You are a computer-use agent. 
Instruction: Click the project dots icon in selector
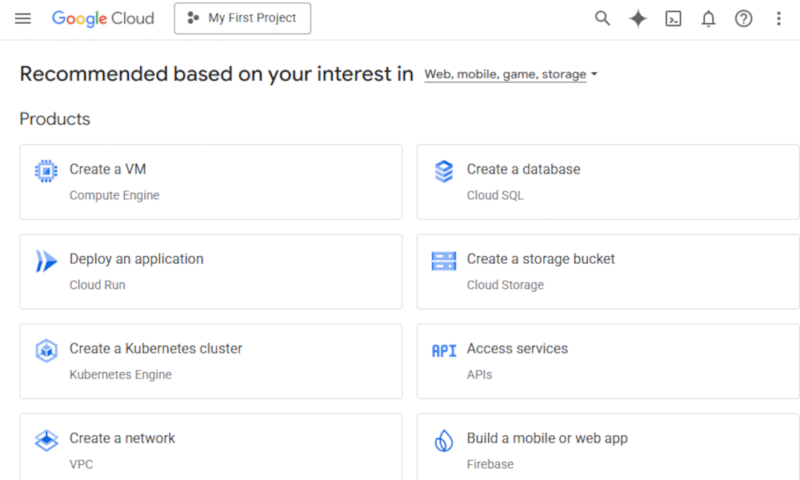[193, 18]
